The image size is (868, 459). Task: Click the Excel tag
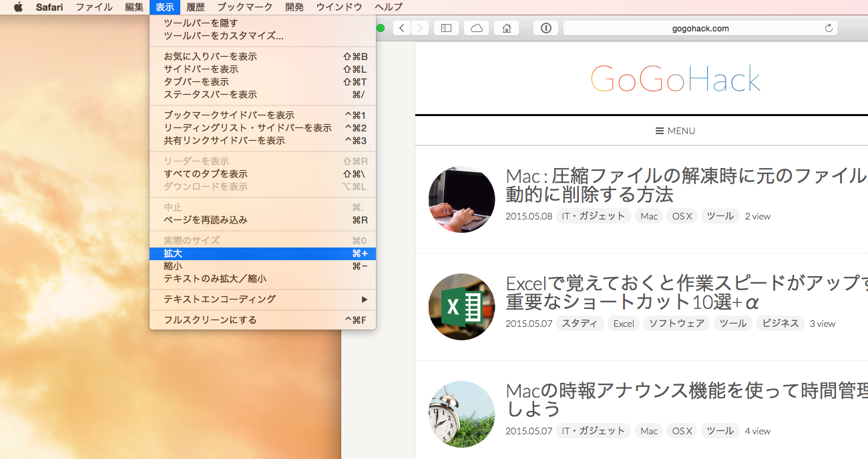coord(624,324)
